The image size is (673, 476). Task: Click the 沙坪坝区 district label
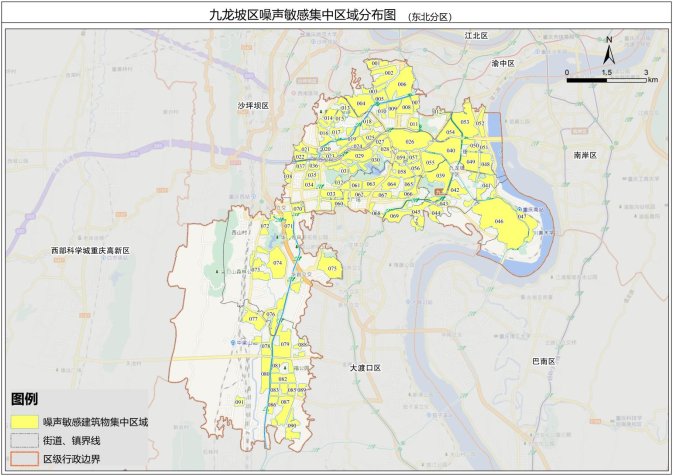pos(254,104)
